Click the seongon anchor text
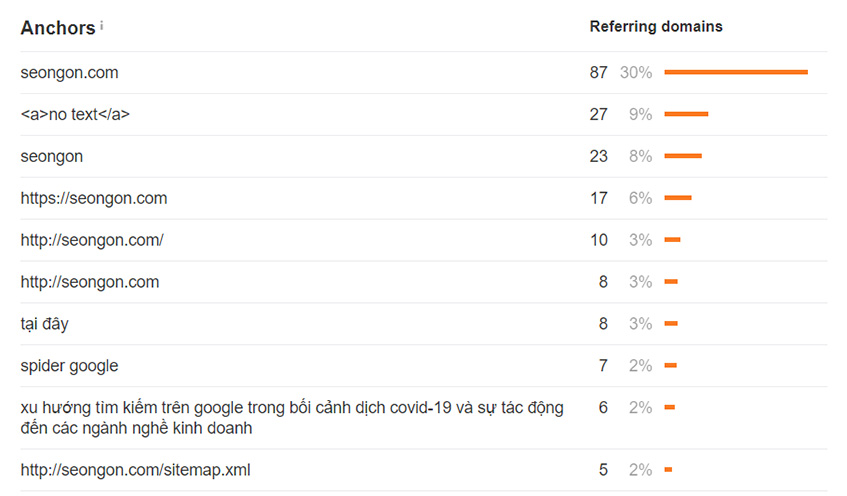Viewport: 847px width, 496px height. [52, 156]
